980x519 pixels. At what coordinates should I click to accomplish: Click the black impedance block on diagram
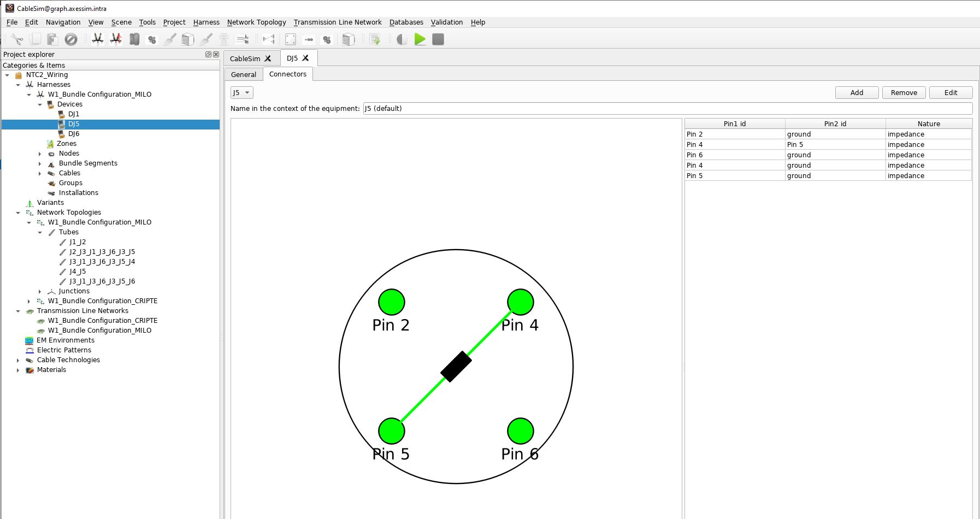point(456,367)
